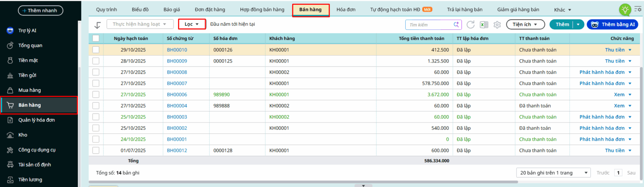Click the refresh icon beside search box
This screenshot has height=187, width=644.
(x=470, y=25)
